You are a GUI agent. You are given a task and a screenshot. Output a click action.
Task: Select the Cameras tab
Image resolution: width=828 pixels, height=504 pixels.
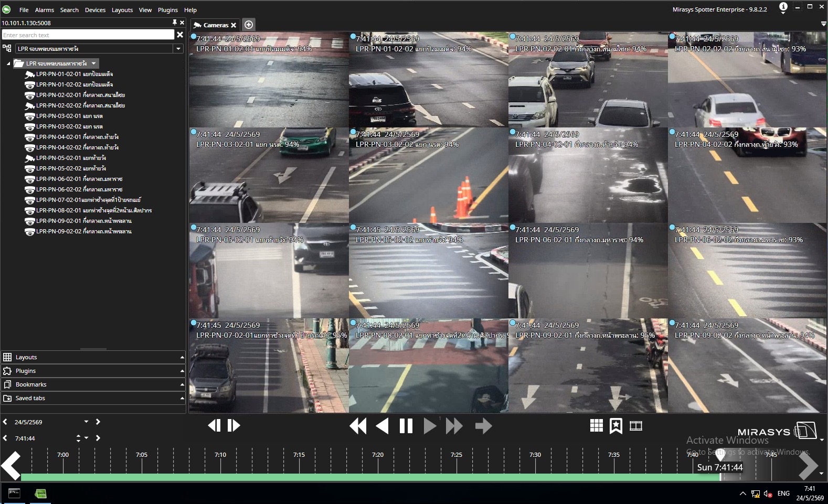pos(216,25)
